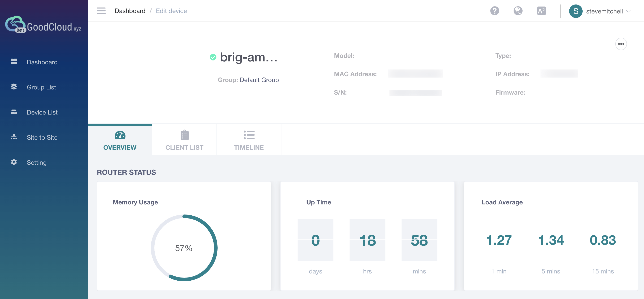Click the S user avatar

coord(575,11)
